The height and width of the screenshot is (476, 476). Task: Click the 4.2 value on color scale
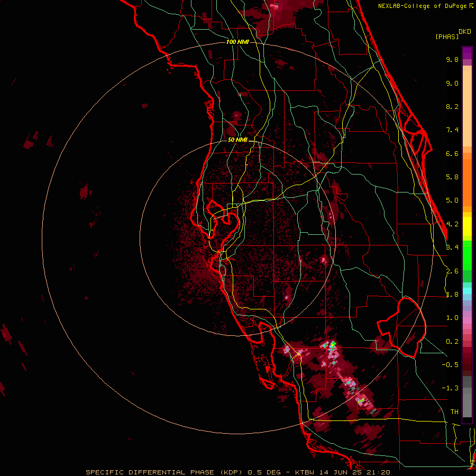point(452,224)
